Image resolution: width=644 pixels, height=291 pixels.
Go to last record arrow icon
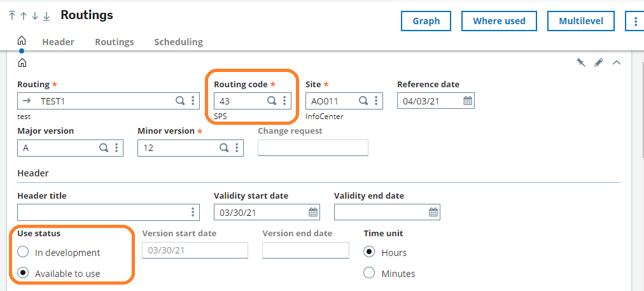[x=46, y=16]
